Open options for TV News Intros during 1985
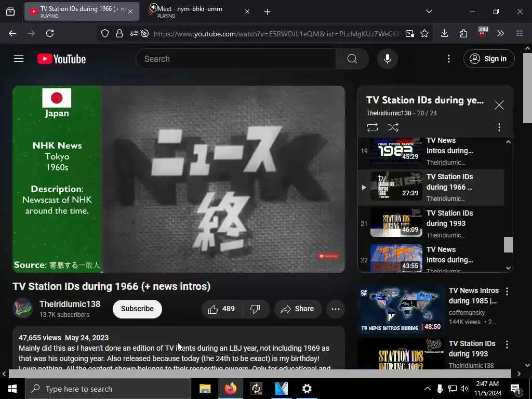 tap(507, 291)
